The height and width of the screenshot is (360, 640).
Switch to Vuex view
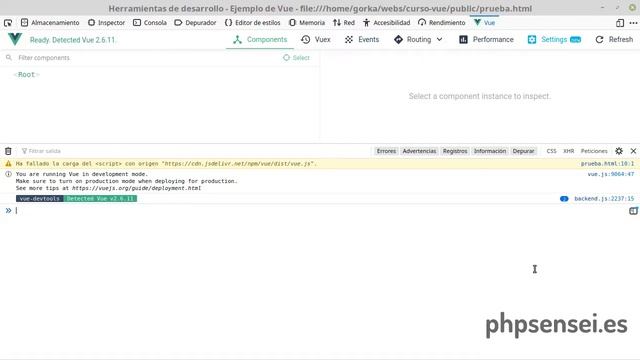pyautogui.click(x=316, y=40)
